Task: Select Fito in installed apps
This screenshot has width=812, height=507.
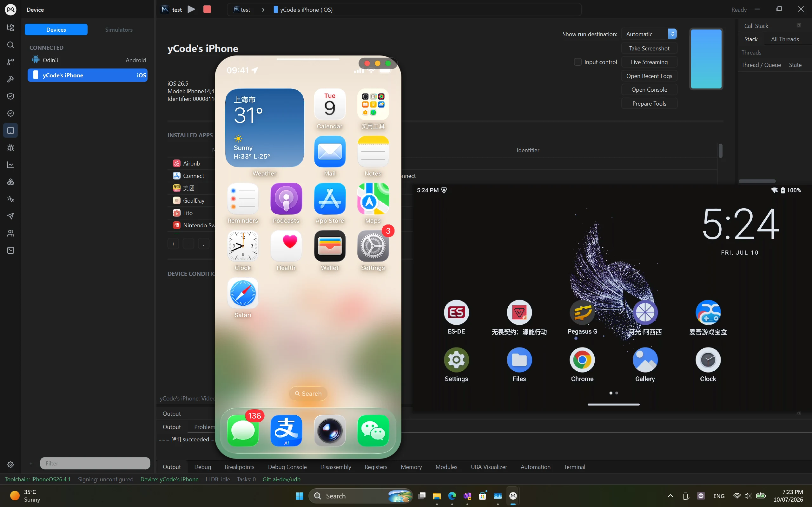Action: [191, 213]
